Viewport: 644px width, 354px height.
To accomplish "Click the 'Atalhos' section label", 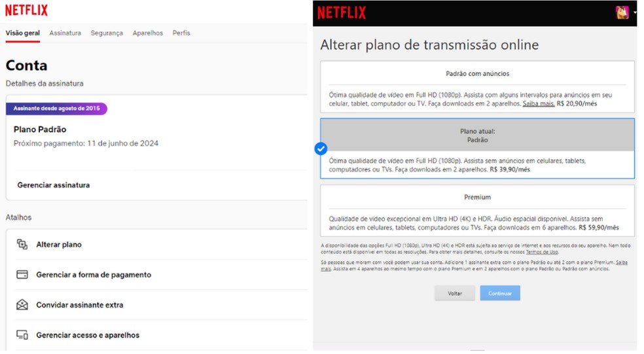I will (18, 217).
